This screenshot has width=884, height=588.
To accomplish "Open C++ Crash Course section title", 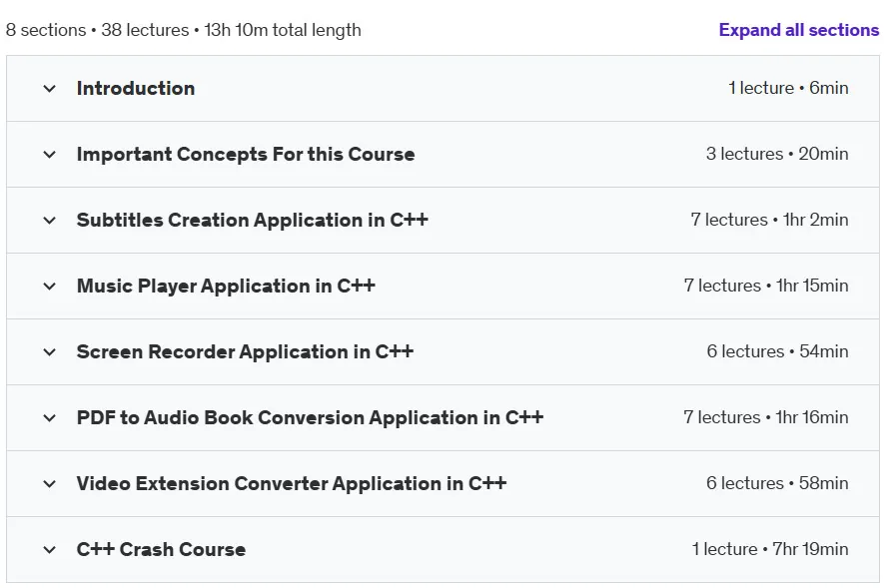I will 161,550.
